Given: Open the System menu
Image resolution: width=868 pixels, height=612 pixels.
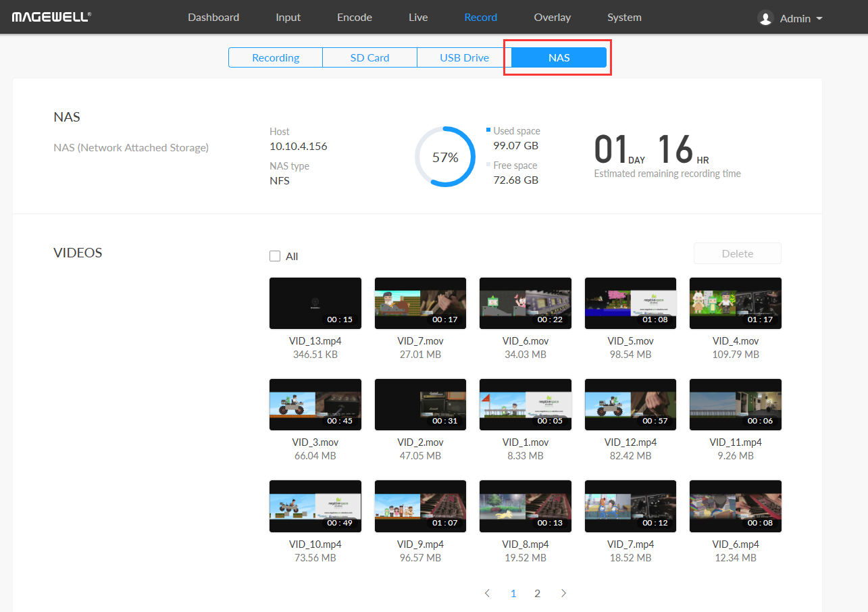Looking at the screenshot, I should click(x=624, y=18).
